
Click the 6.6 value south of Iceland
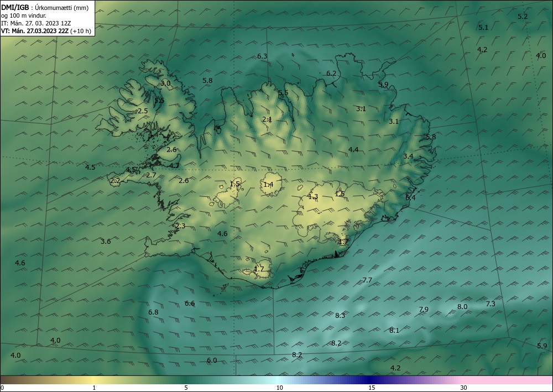[x=190, y=303]
